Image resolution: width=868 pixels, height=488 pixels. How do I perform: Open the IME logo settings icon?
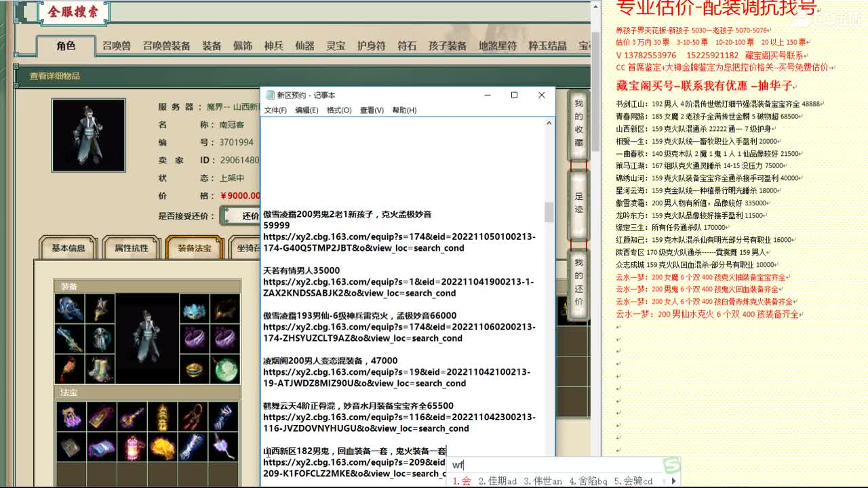pos(671,465)
